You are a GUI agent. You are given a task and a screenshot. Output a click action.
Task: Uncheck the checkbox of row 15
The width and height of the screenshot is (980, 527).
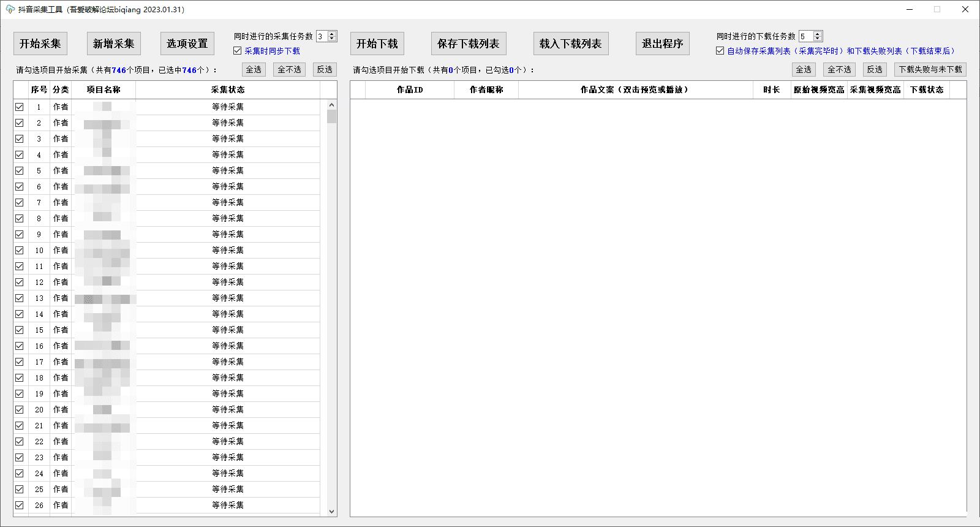(x=20, y=330)
